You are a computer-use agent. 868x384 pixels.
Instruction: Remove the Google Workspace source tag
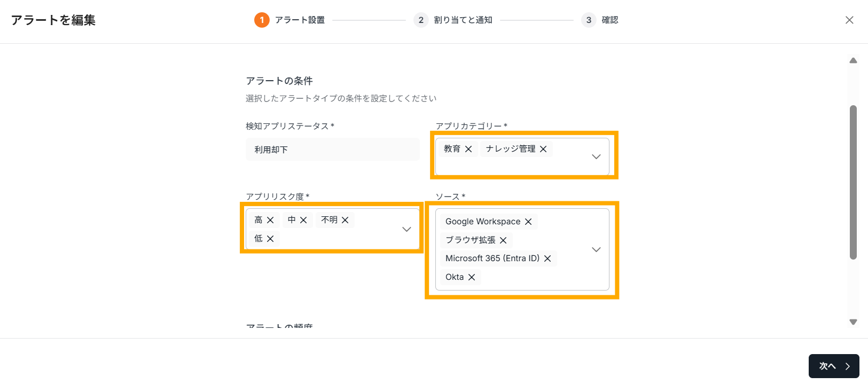click(528, 222)
